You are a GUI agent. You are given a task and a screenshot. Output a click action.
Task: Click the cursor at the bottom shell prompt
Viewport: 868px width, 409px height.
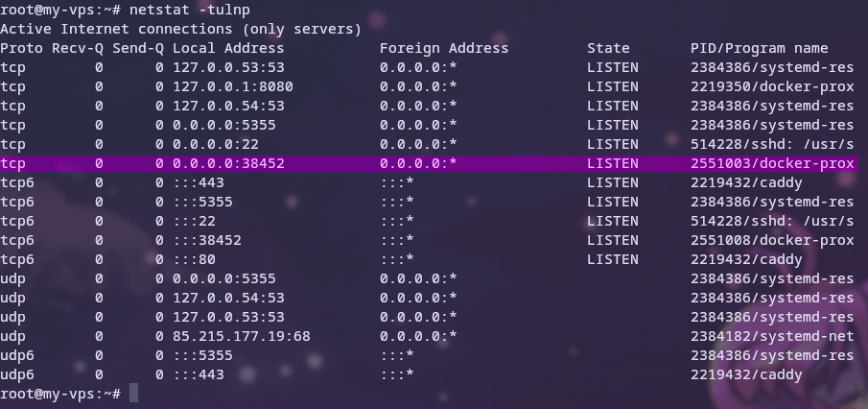[x=134, y=394]
